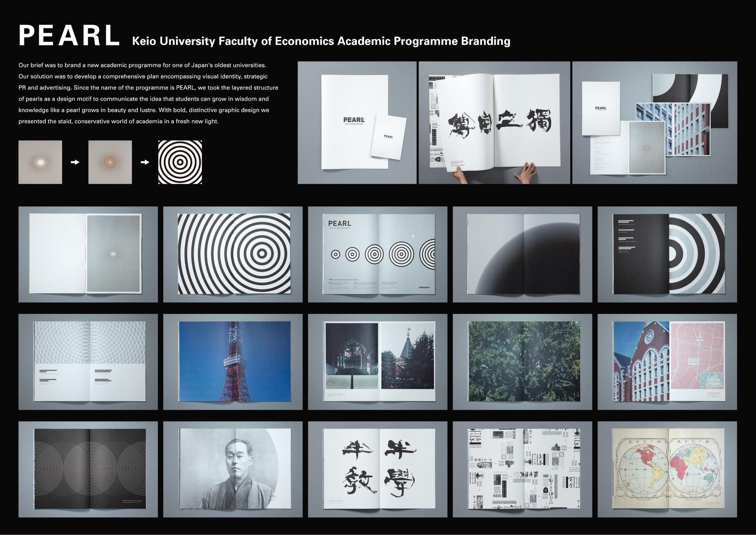Open the dark black sphere gradient spread
The height and width of the screenshot is (535, 756).
click(x=522, y=254)
